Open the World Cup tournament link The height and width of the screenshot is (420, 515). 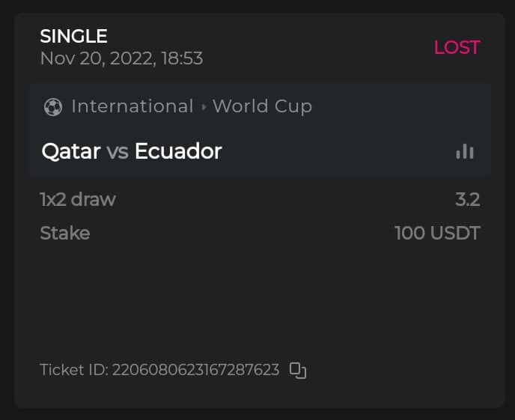click(262, 106)
